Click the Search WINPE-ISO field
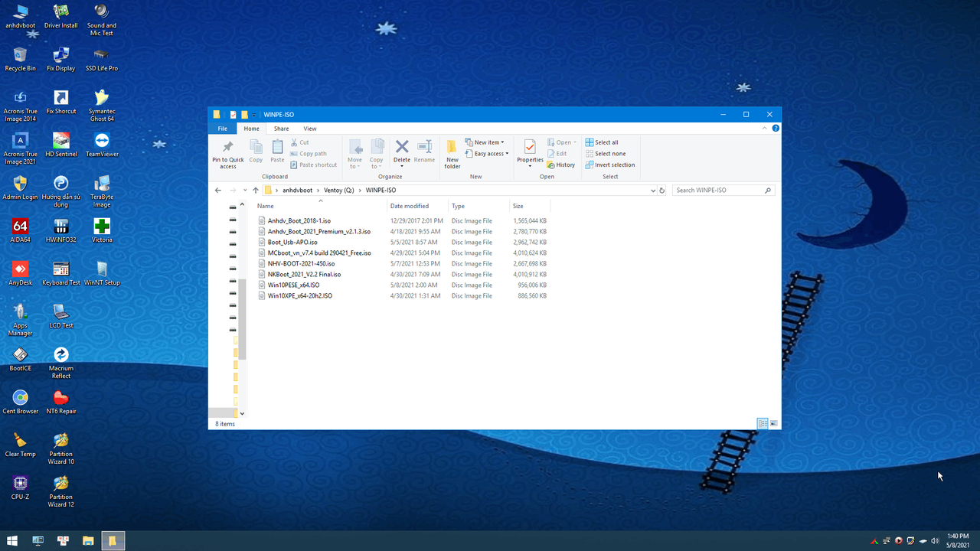This screenshot has height=551, width=980. coord(724,190)
